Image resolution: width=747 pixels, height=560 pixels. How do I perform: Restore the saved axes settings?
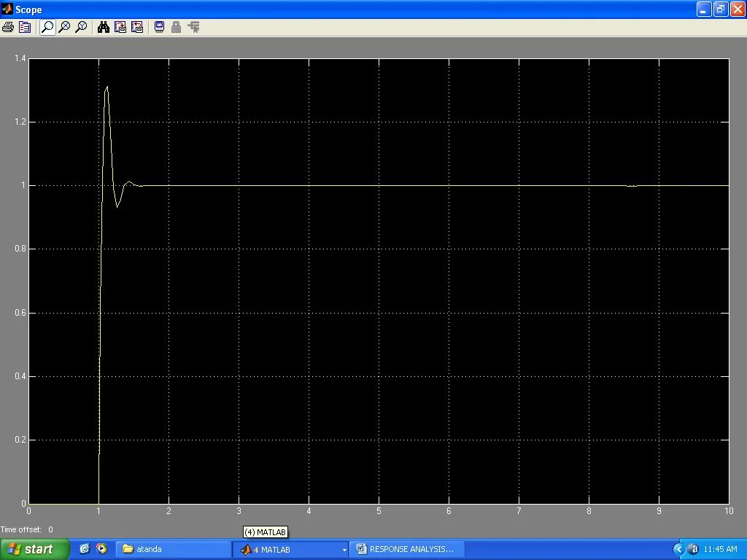[x=137, y=27]
